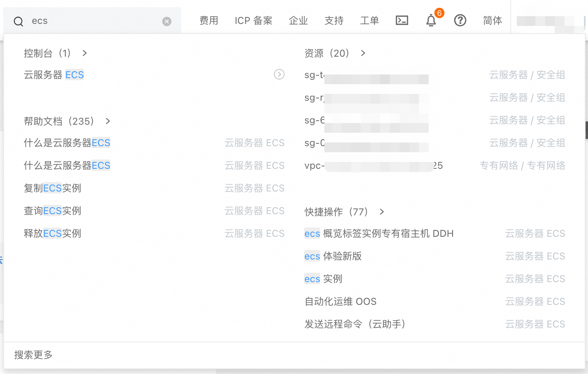Screen dimensions: 588x374
Task: Expand the 控制台 (1) section
Action: click(55, 53)
